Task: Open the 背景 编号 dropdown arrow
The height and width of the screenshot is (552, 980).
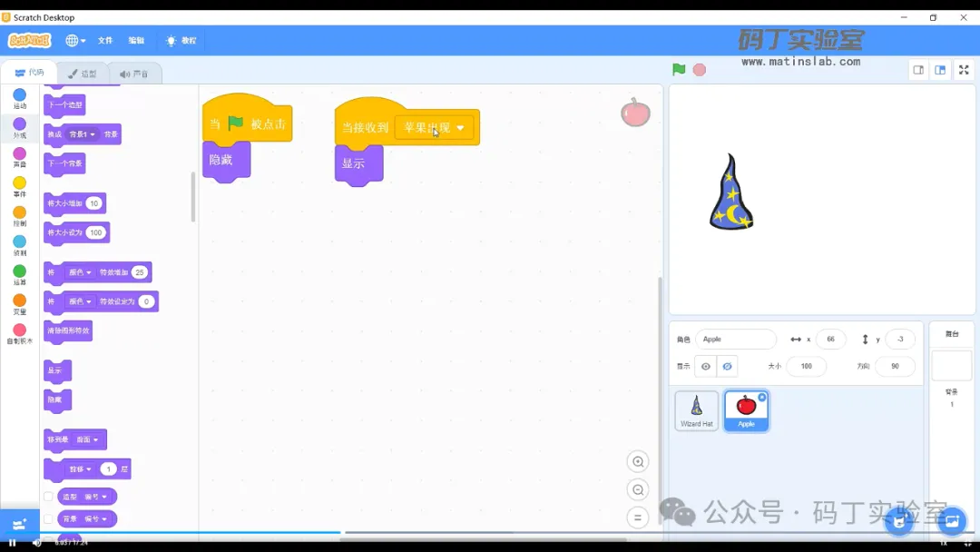Action: coord(103,519)
